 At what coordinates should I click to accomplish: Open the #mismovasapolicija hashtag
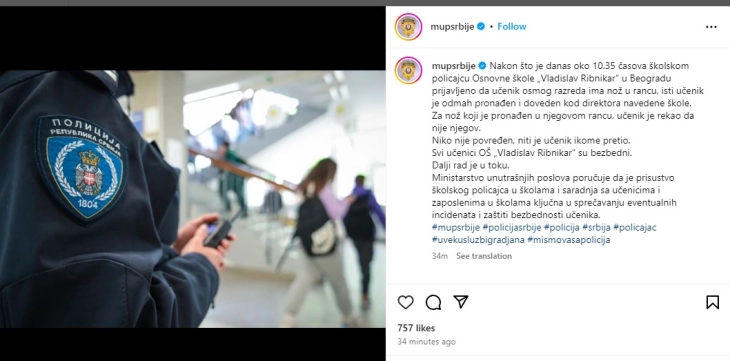(x=568, y=240)
